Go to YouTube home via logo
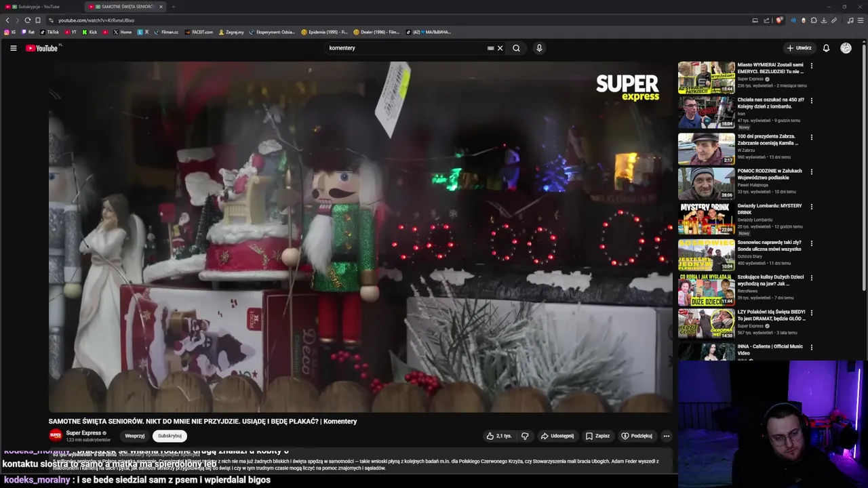This screenshot has height=488, width=868. (x=42, y=48)
